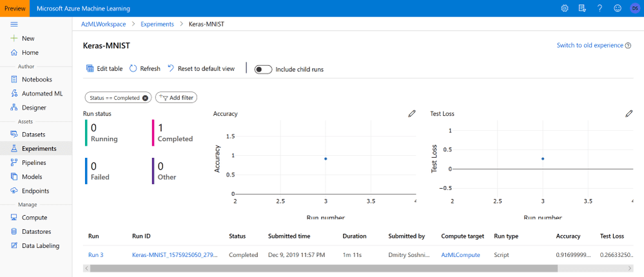Click scrollbar left arrow of table
Screen dimensions: 644x277
[x=86, y=268]
